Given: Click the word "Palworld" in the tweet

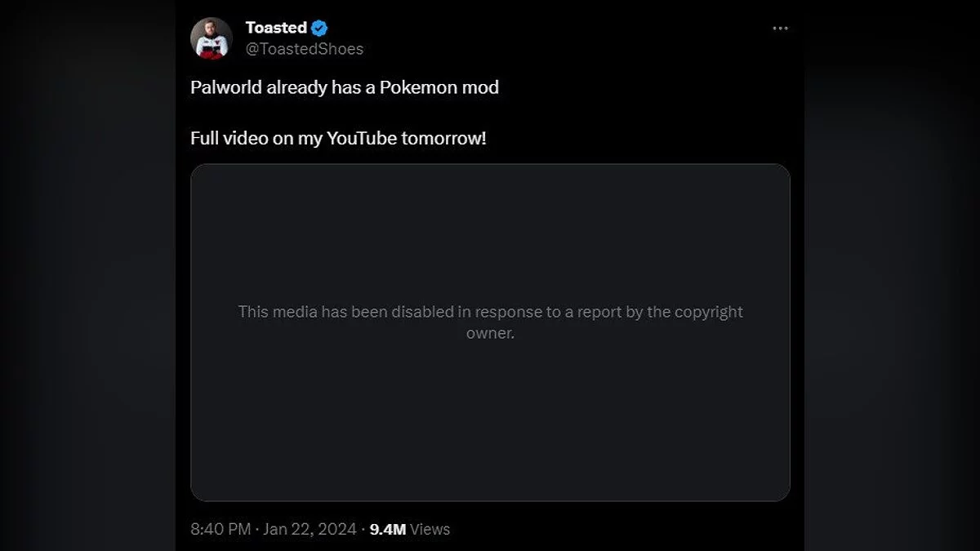Looking at the screenshot, I should click(225, 87).
